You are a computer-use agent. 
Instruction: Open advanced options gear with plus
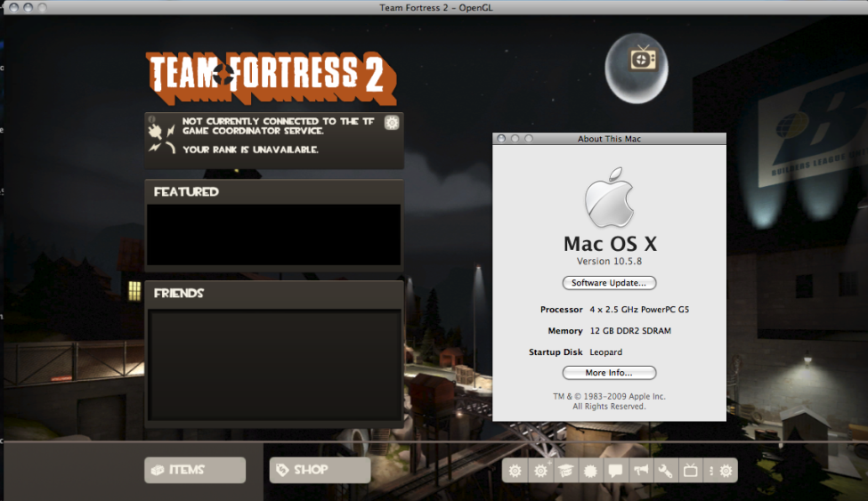click(x=540, y=471)
